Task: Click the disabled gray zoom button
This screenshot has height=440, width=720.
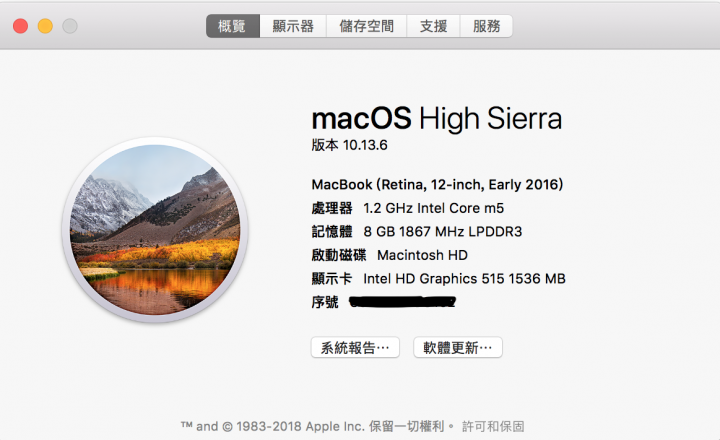Action: 70,26
